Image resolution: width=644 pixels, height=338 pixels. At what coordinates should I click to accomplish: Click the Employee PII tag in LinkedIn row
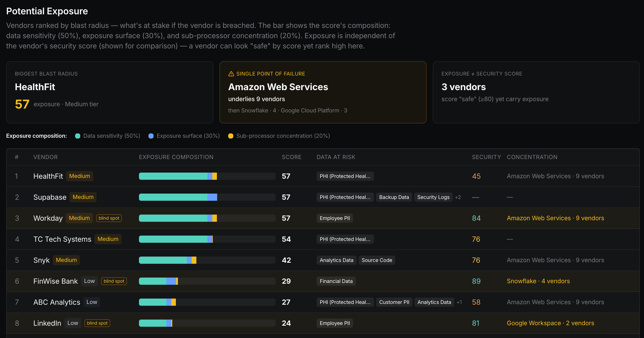pyautogui.click(x=335, y=323)
